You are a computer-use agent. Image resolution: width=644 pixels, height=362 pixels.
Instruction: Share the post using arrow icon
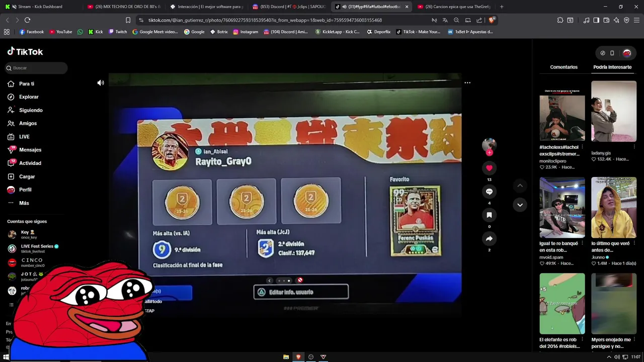489,239
